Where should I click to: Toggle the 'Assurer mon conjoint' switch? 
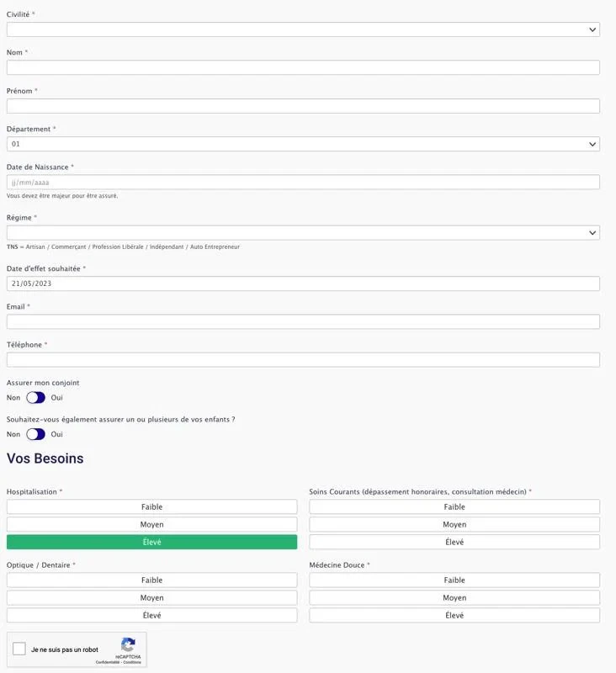point(35,398)
